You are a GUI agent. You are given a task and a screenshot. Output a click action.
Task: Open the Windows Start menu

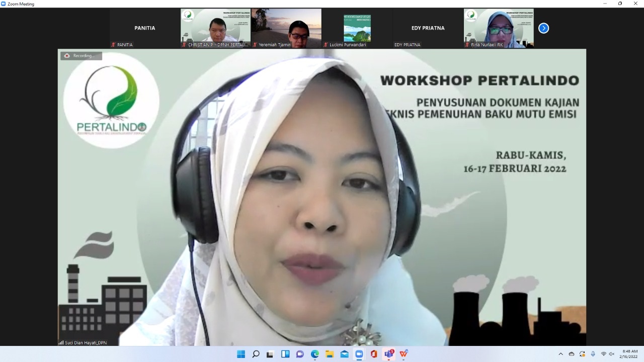241,354
